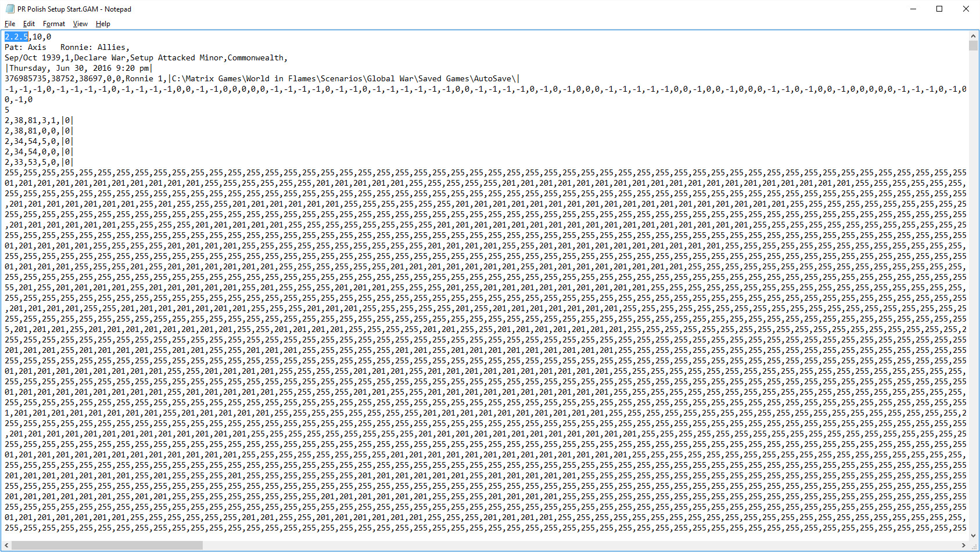Click the line '2,33,53,5,0,|0|'
This screenshot has width=980, height=552.
click(40, 162)
